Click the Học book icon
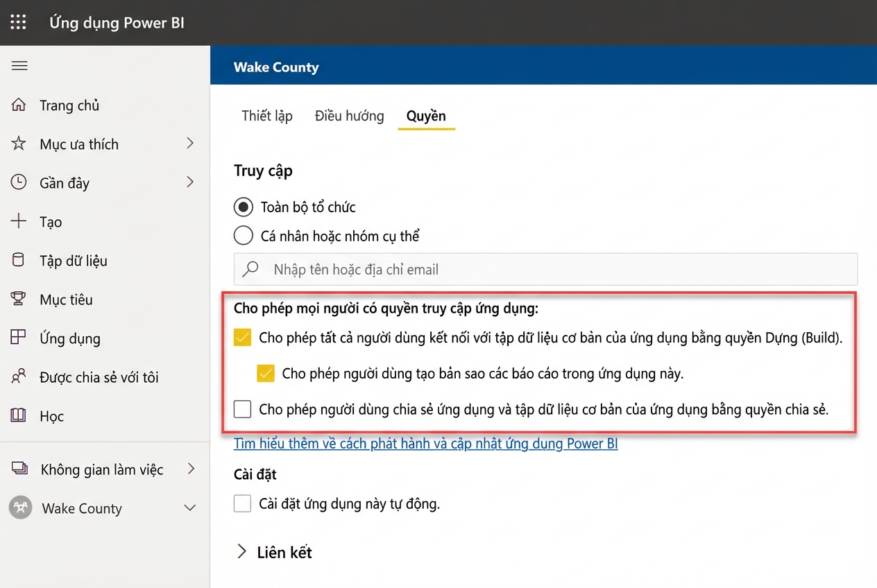The width and height of the screenshot is (877, 588). point(19,416)
